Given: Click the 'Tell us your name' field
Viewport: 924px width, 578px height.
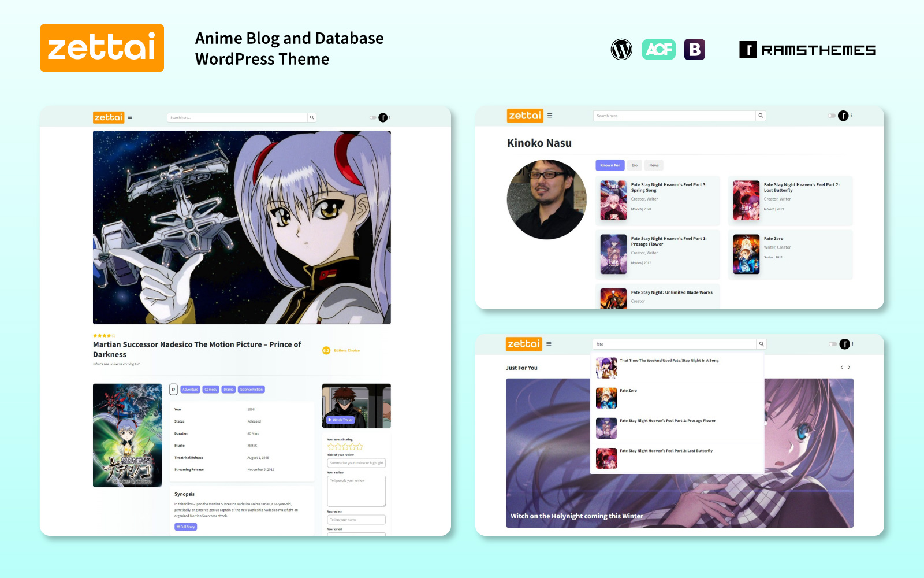Looking at the screenshot, I should point(356,520).
